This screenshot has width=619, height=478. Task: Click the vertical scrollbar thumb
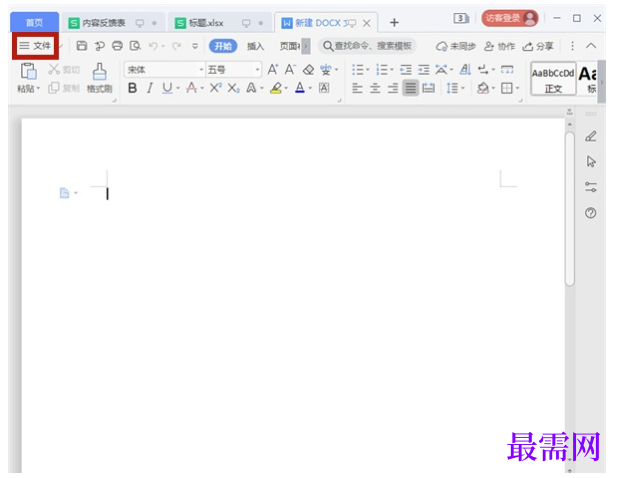pos(569,208)
